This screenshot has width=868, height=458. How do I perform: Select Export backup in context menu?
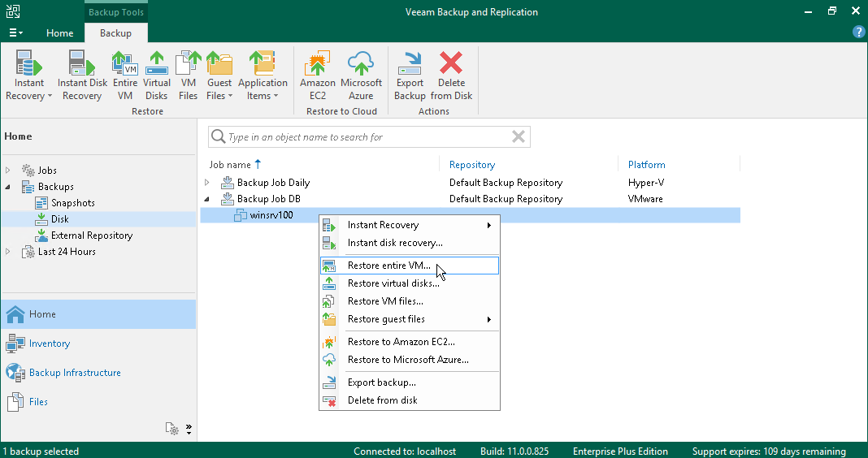(381, 382)
